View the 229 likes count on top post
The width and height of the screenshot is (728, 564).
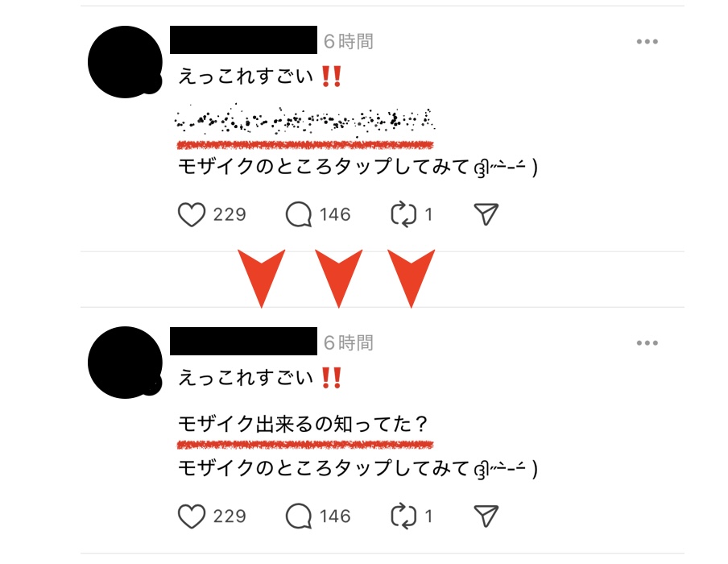[230, 214]
